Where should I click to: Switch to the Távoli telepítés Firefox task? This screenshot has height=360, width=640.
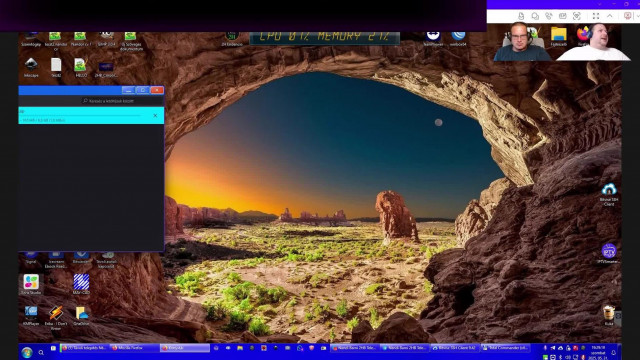click(x=84, y=348)
